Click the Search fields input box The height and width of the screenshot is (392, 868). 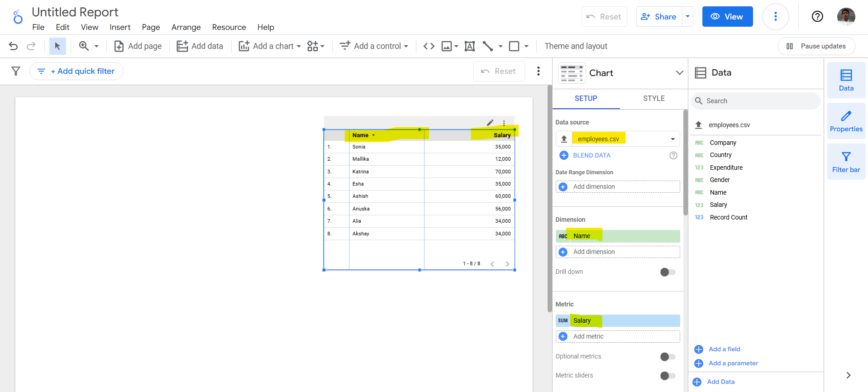click(760, 101)
